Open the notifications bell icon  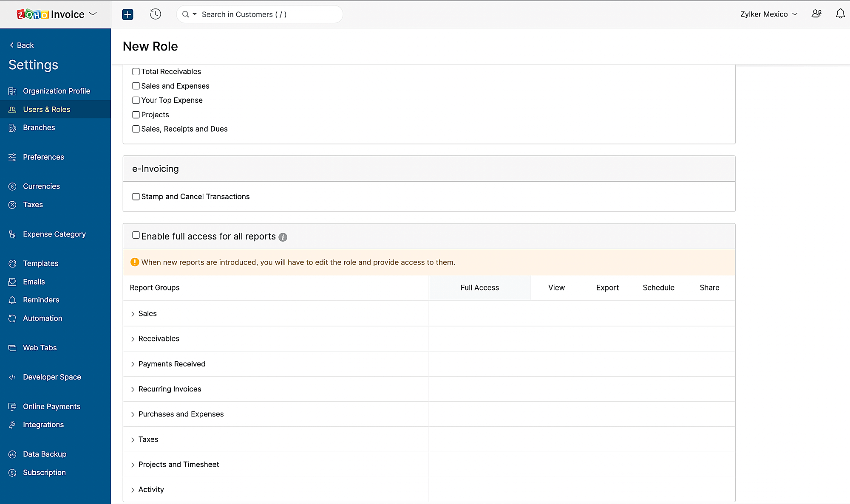coord(840,14)
